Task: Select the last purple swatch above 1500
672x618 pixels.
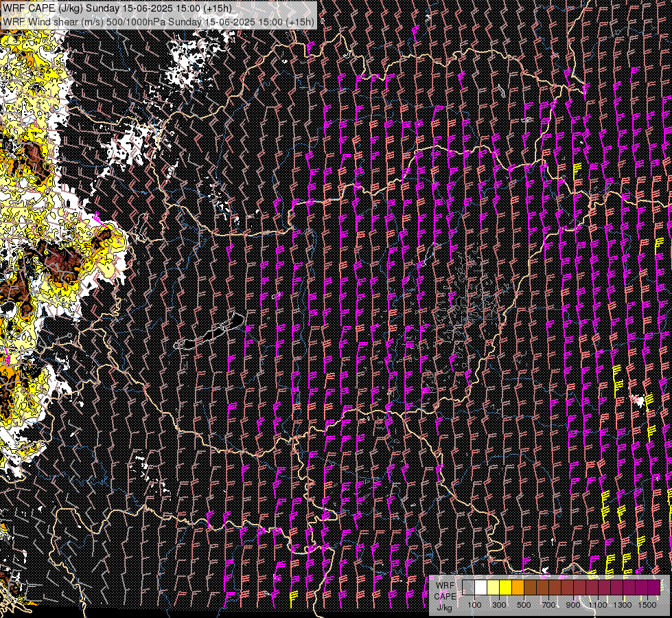Action: pos(654,587)
